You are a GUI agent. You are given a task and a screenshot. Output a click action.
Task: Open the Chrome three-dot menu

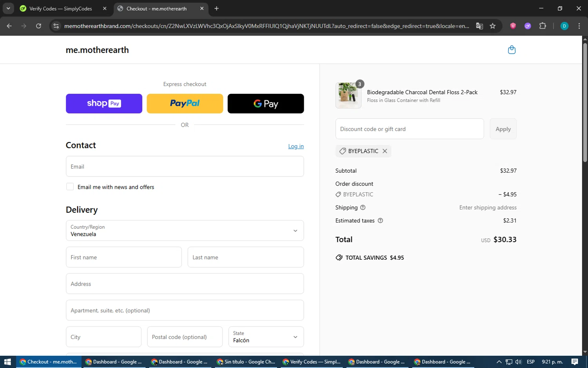579,26
